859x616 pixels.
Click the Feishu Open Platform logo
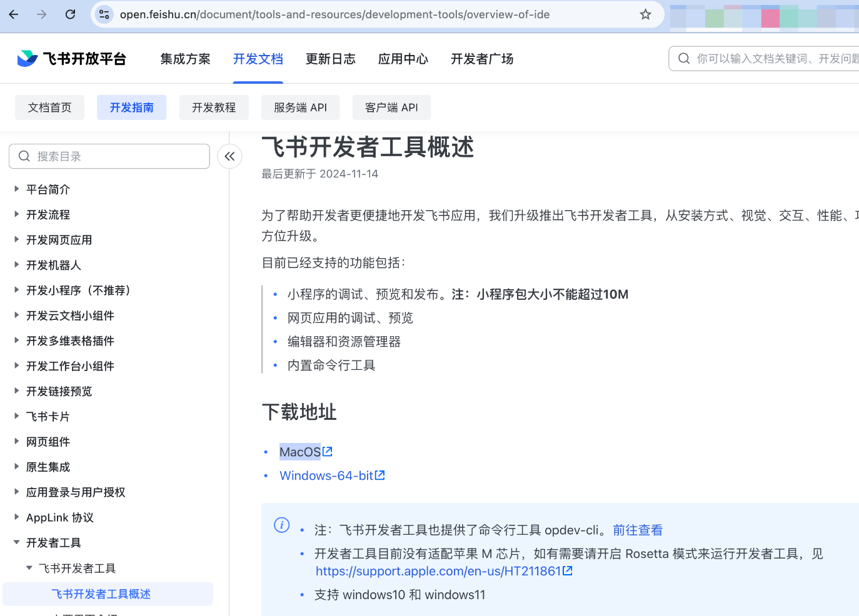click(x=71, y=59)
